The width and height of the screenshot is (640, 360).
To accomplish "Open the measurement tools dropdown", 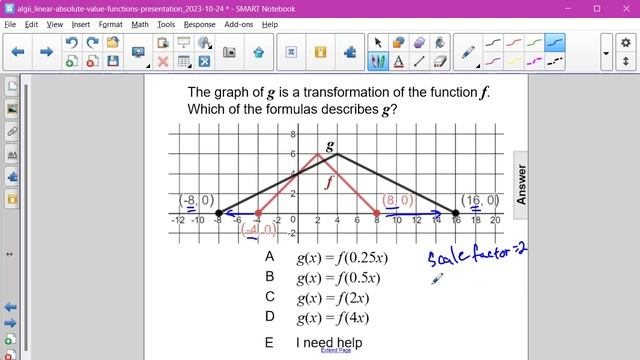I will point(204,42).
